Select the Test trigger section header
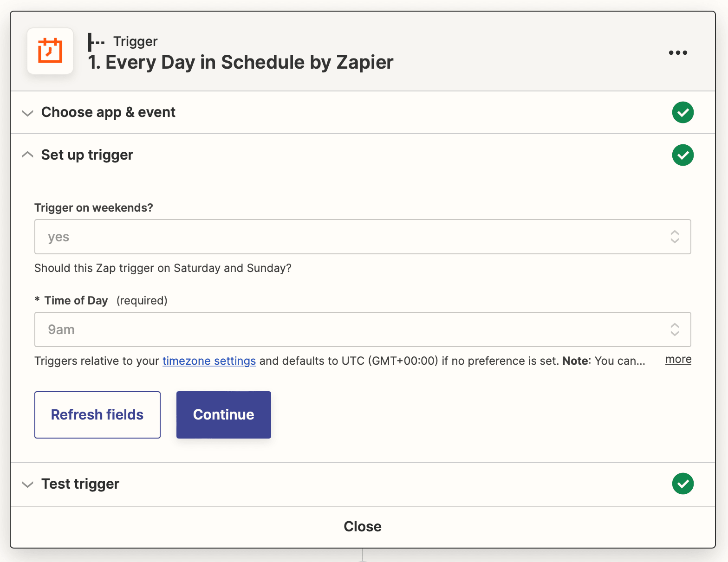Screen dimensions: 728x562 tap(80, 484)
